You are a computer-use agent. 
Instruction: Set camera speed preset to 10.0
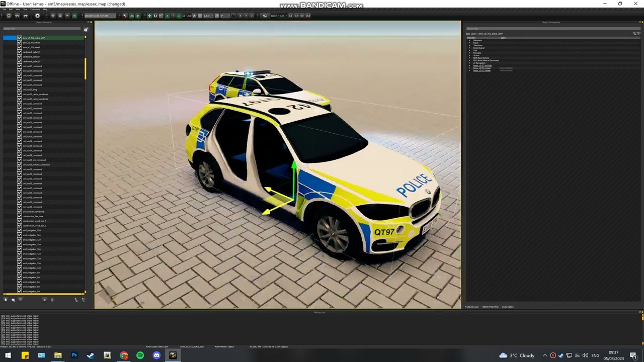pyautogui.click(x=308, y=16)
